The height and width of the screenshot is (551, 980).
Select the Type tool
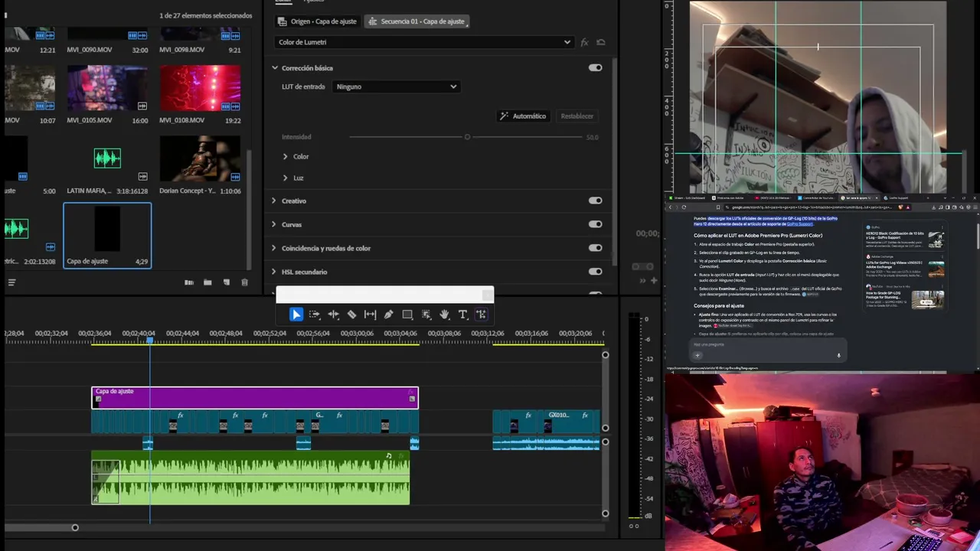tap(462, 315)
